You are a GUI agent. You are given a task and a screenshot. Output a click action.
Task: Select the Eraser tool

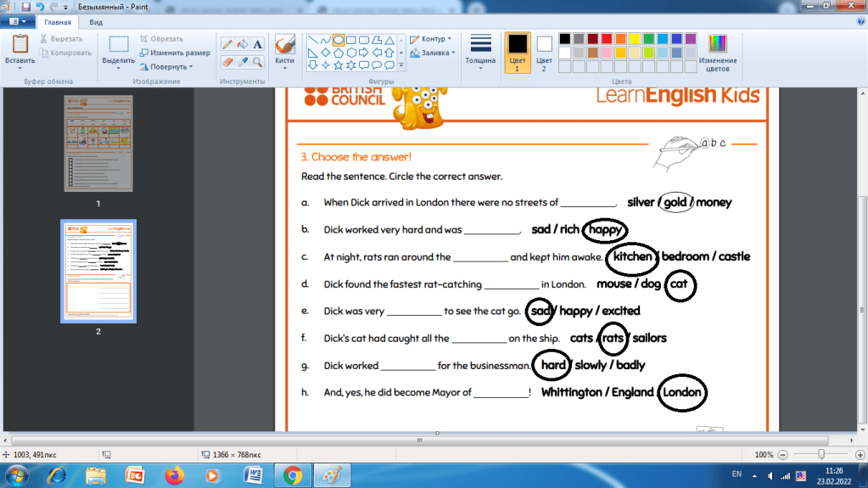point(227,62)
